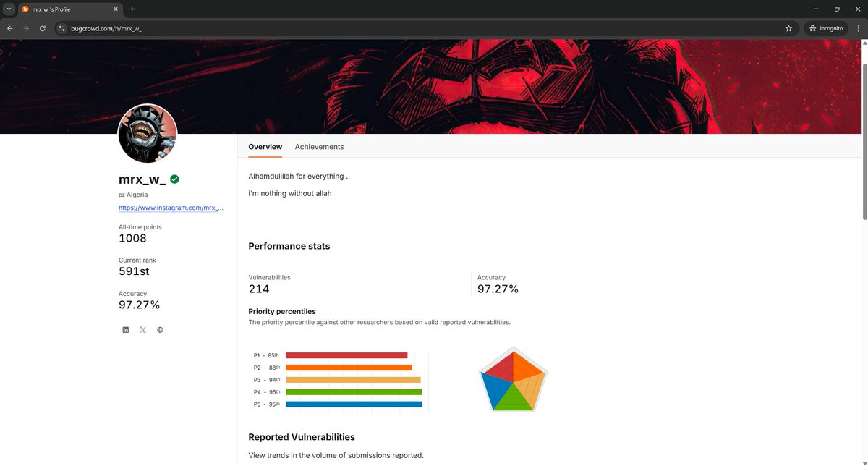Expand the tab search dropdown arrow
This screenshot has width=868, height=466.
(x=8, y=9)
